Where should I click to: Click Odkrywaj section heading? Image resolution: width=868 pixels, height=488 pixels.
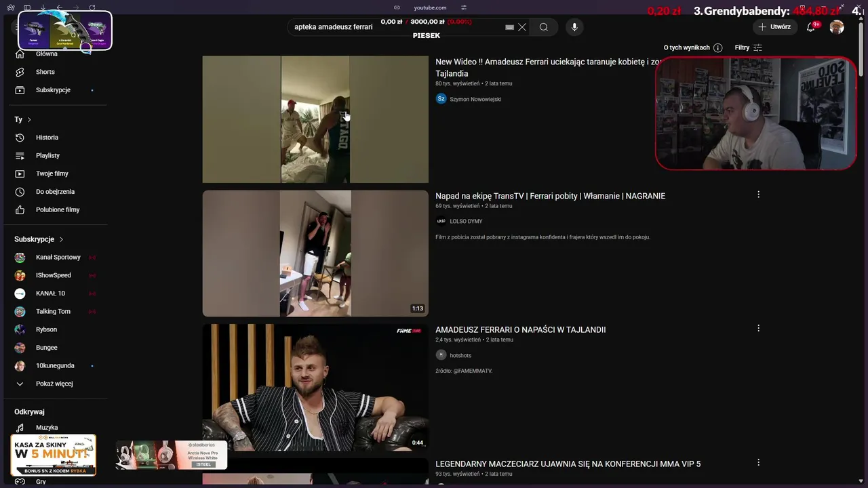[29, 411]
